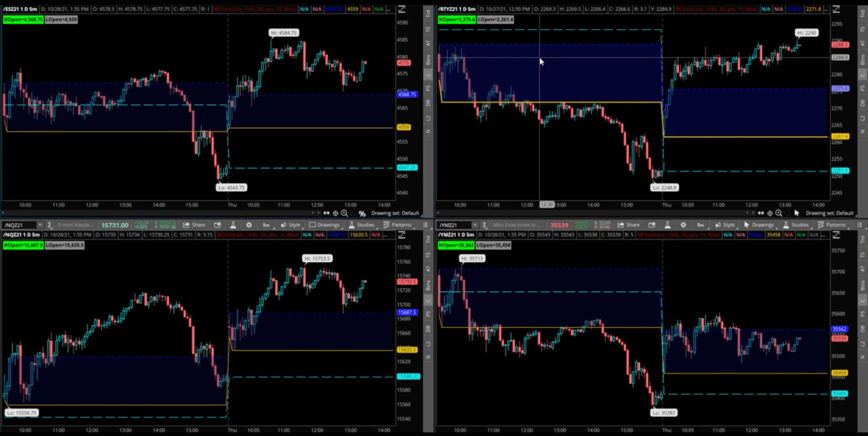The width and height of the screenshot is (868, 436).
Task: Click the LOpen=35,458 label on /YMZ21 chart
Action: (494, 245)
